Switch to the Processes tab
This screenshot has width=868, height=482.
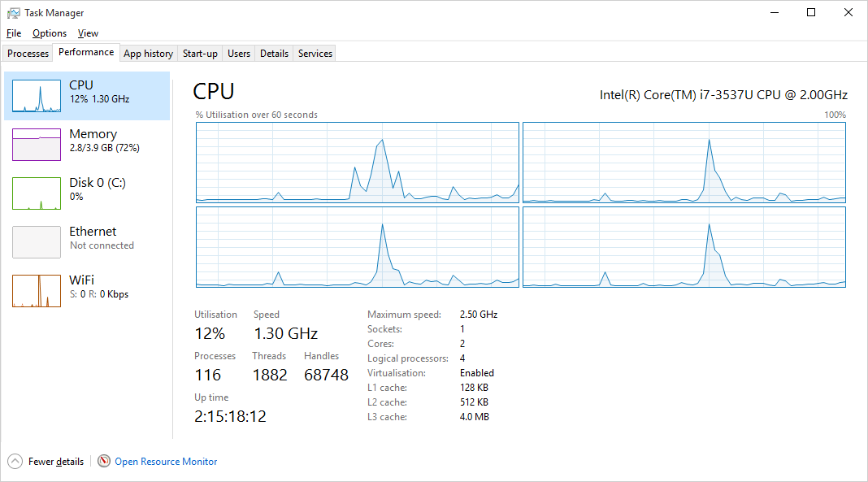click(x=28, y=54)
